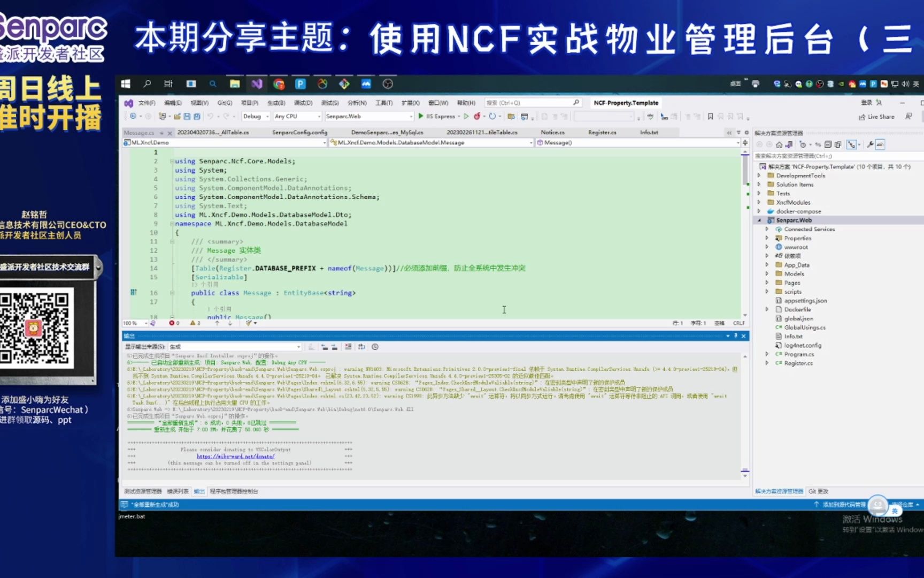Expand the DevelopmentTools folder
The image size is (924, 578).
[x=759, y=176]
